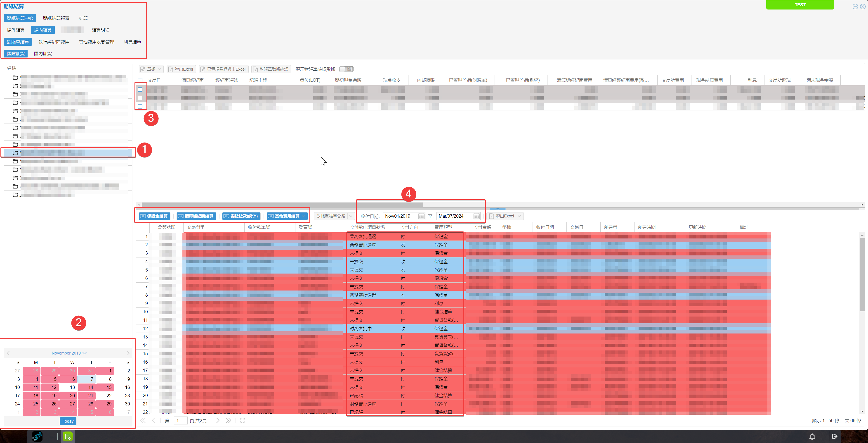
Task: Open the 其他費用收支管理 tab
Action: [96, 42]
